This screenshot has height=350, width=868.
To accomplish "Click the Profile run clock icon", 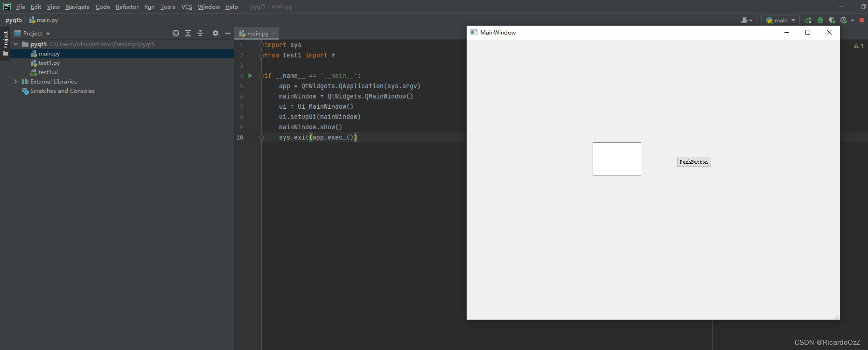I will 844,20.
